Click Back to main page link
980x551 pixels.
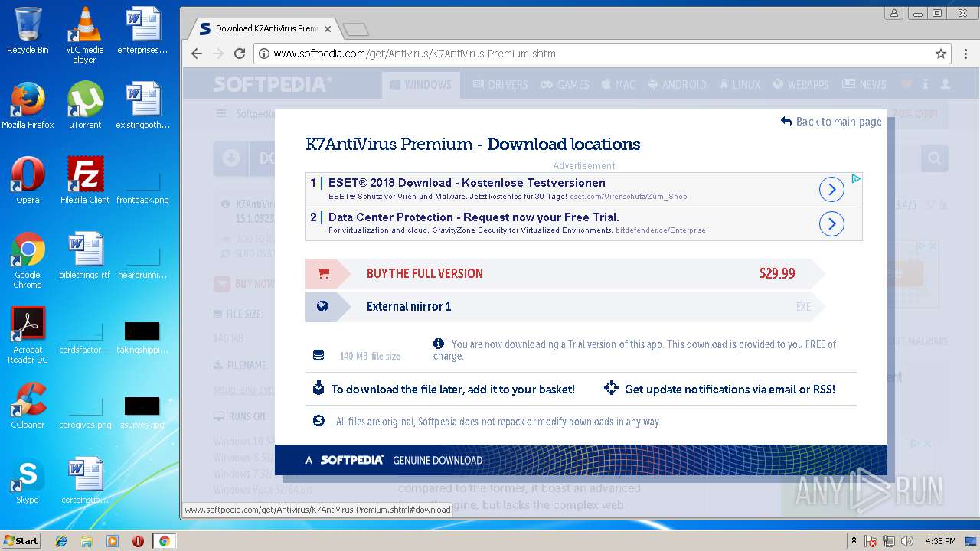tap(831, 122)
